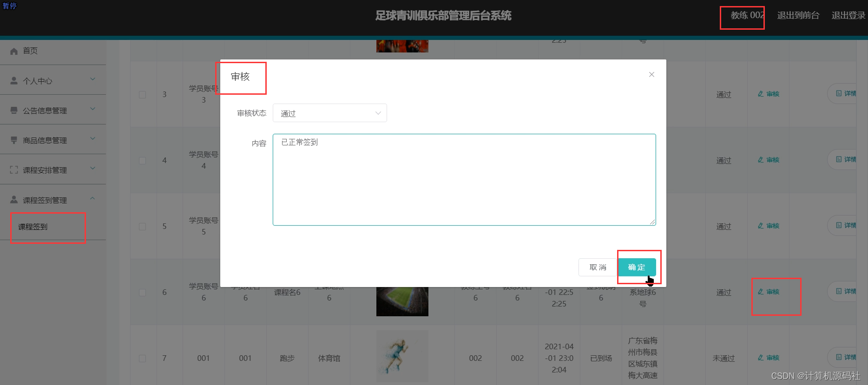Click 通过 status in row 5
The width and height of the screenshot is (868, 385).
[723, 227]
